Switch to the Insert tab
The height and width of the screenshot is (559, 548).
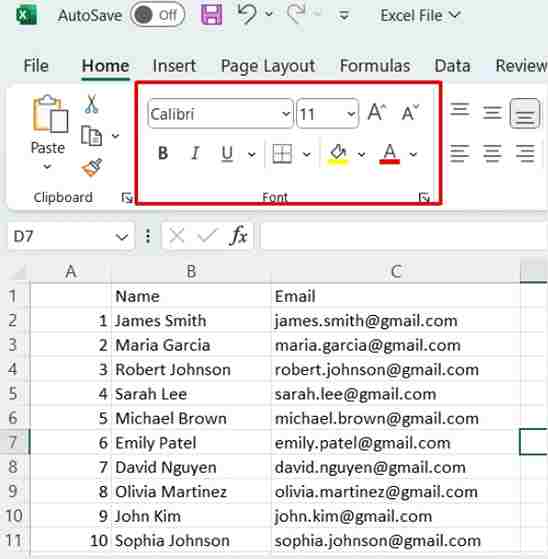pyautogui.click(x=174, y=66)
